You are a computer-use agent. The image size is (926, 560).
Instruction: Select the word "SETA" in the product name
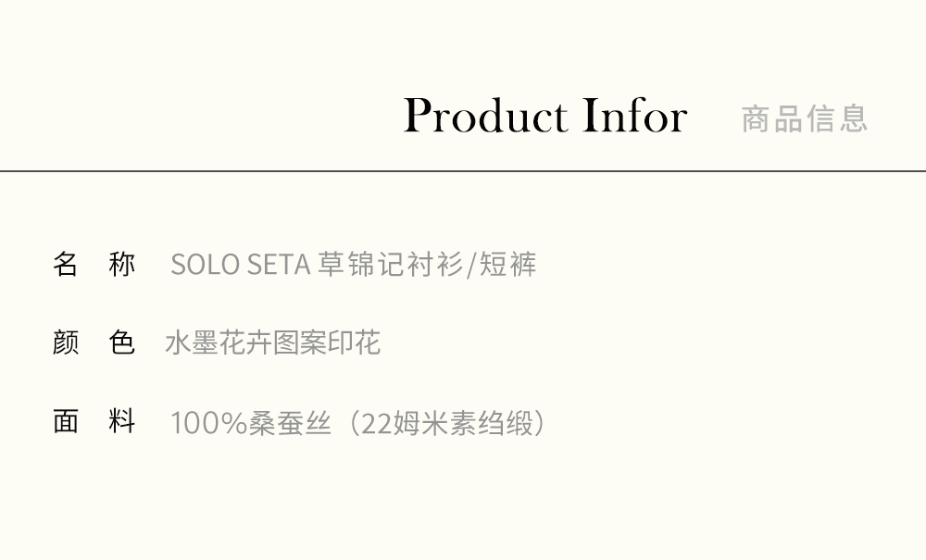279,266
